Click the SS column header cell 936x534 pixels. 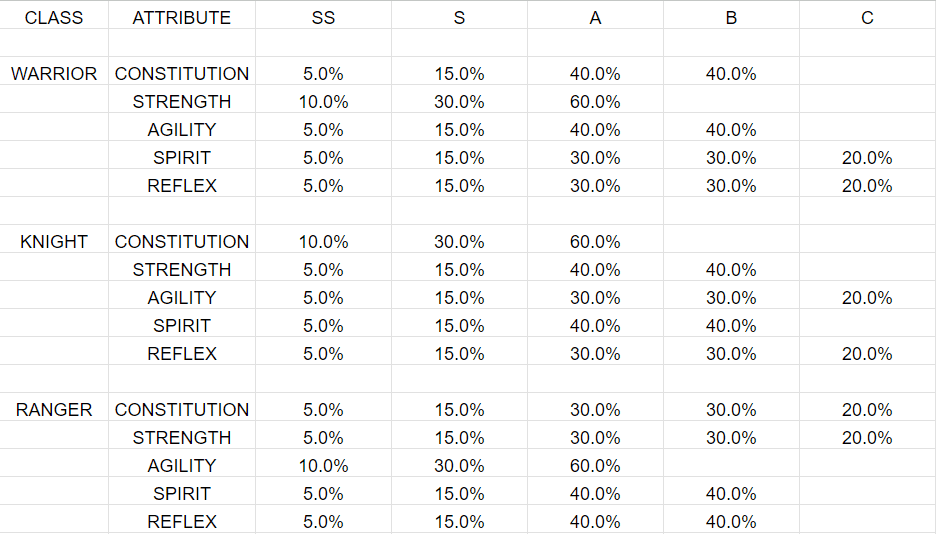[323, 17]
